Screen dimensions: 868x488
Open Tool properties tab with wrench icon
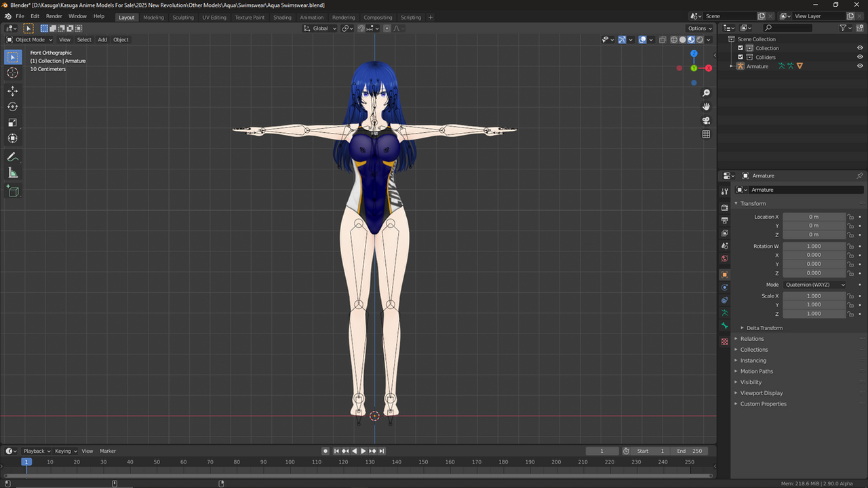725,192
